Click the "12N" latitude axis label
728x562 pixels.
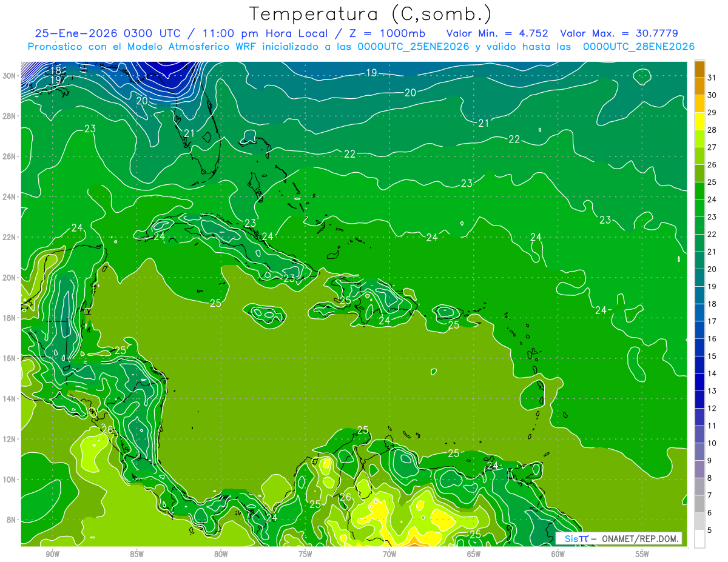[10, 439]
